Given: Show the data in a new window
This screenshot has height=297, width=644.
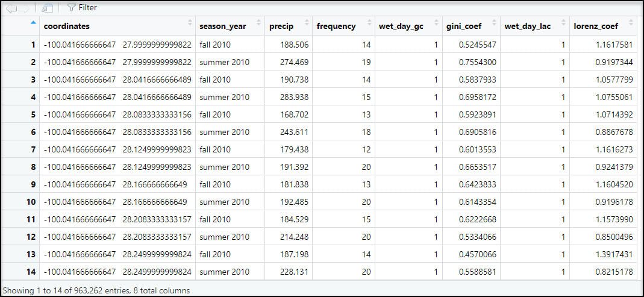Looking at the screenshot, I should point(48,8).
